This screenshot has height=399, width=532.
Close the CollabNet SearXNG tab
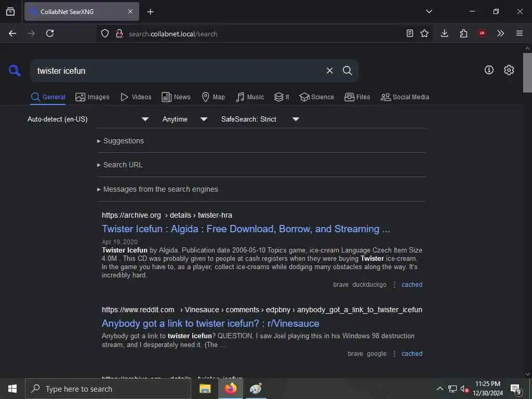coord(130,11)
